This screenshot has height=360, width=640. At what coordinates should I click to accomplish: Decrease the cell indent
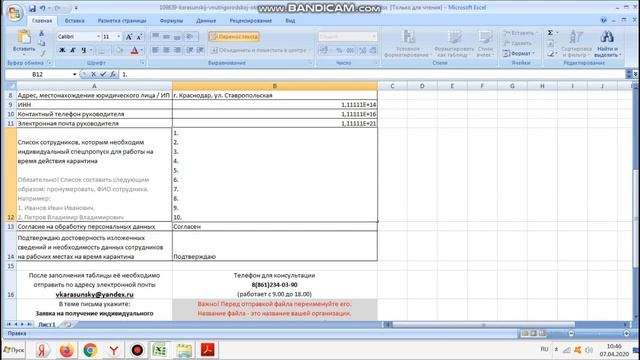click(190, 50)
